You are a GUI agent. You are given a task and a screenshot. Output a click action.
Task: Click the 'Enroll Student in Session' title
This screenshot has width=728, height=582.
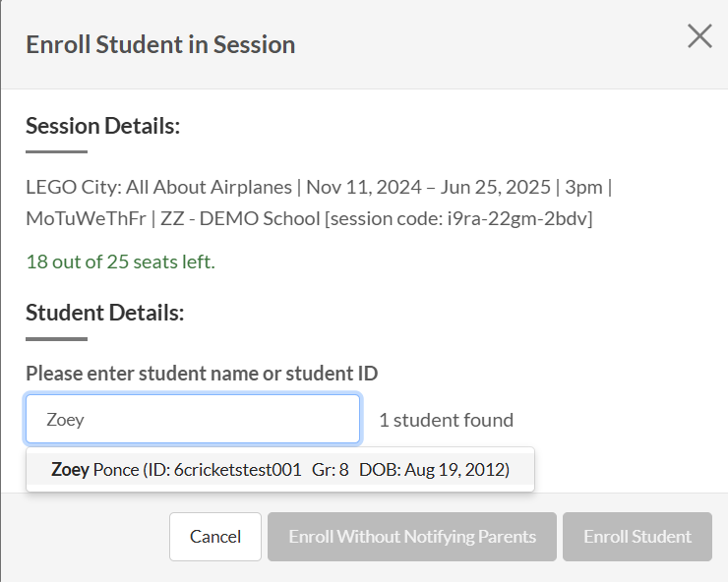point(160,44)
